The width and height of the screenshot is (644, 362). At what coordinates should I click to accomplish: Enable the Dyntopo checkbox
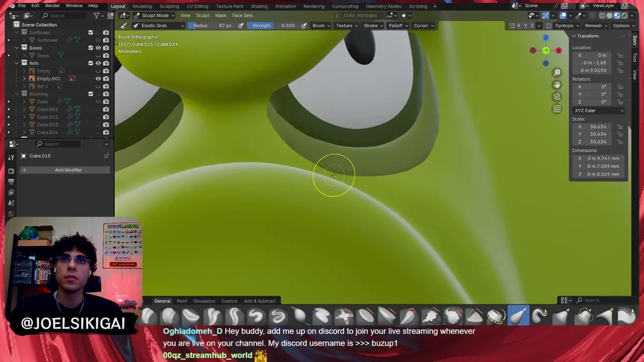coord(549,26)
